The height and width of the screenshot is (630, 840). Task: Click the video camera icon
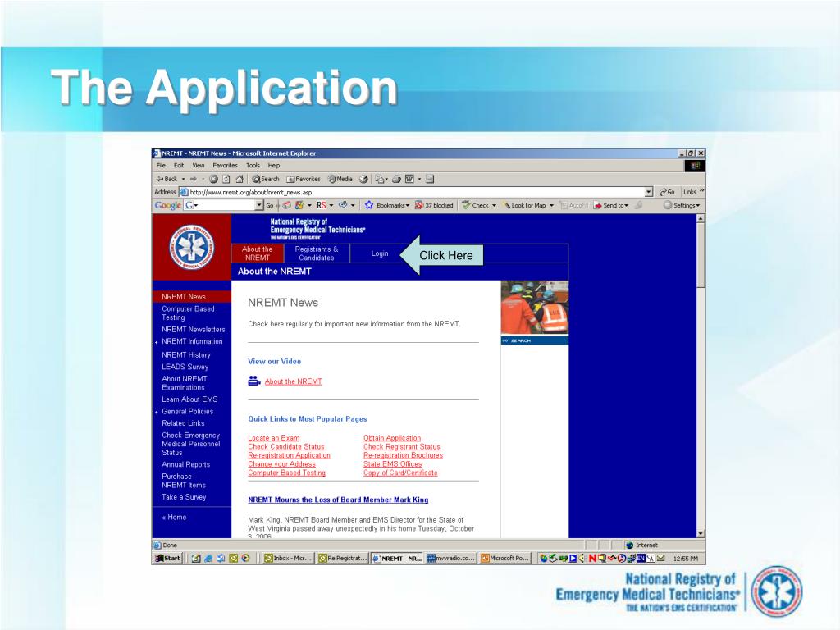click(x=254, y=381)
